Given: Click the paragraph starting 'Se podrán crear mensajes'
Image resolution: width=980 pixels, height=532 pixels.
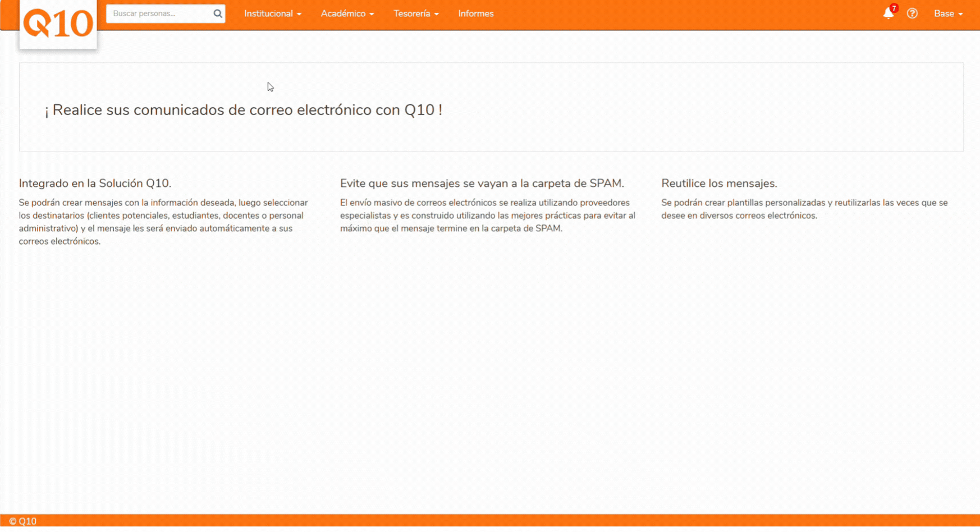Looking at the screenshot, I should pyautogui.click(x=163, y=222).
